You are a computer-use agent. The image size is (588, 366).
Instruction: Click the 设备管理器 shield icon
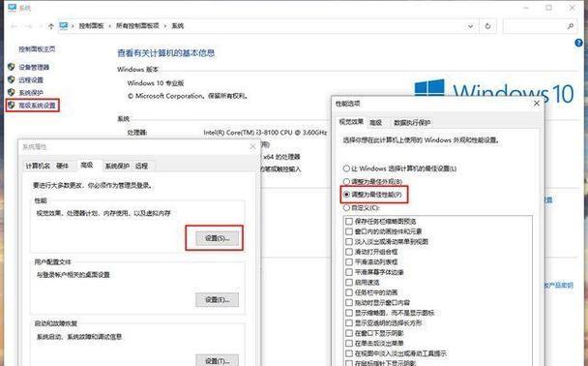11,67
